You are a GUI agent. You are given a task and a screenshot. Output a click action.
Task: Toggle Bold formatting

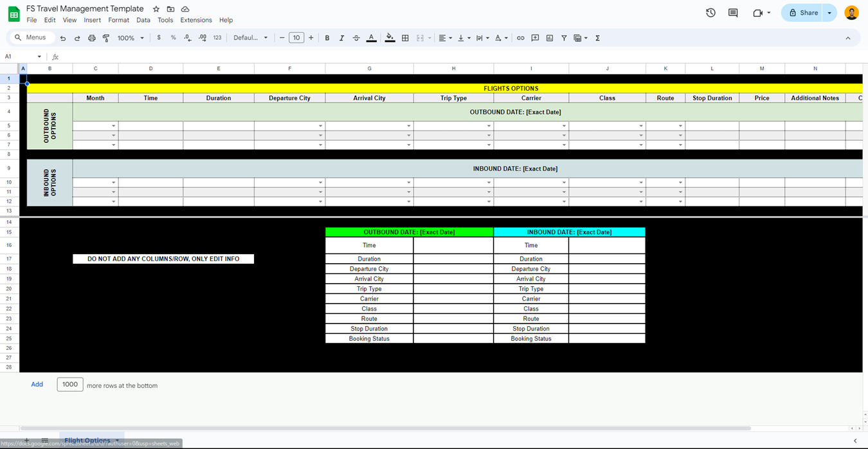point(327,38)
